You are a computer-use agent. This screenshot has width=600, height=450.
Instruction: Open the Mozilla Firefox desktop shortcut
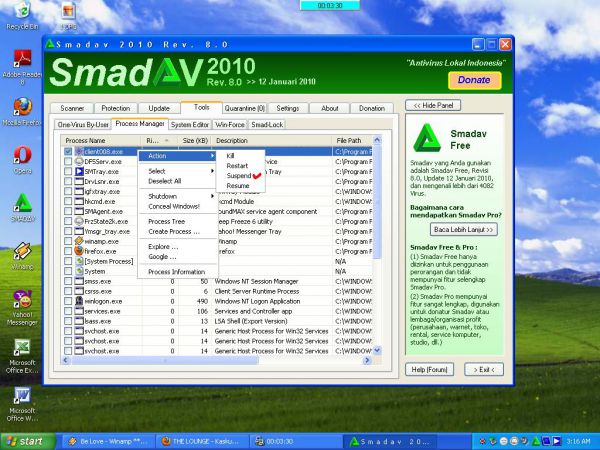coord(22,112)
